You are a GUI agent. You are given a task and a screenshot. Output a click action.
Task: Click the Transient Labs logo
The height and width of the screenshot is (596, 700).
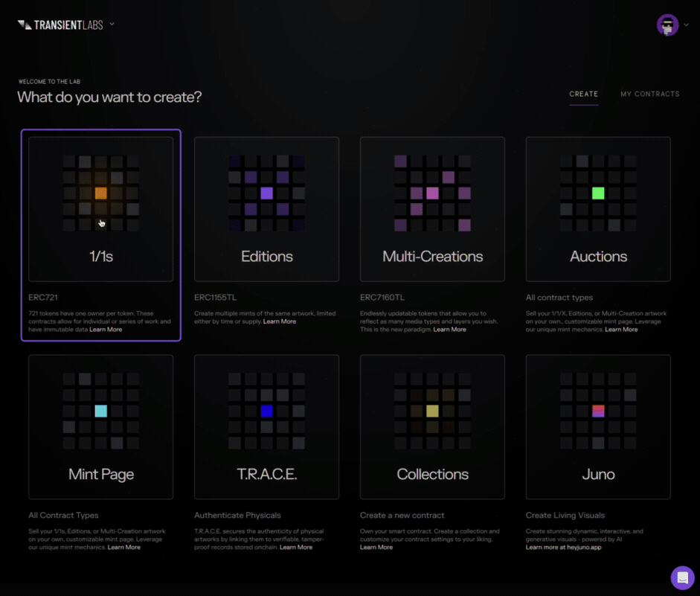[x=60, y=25]
